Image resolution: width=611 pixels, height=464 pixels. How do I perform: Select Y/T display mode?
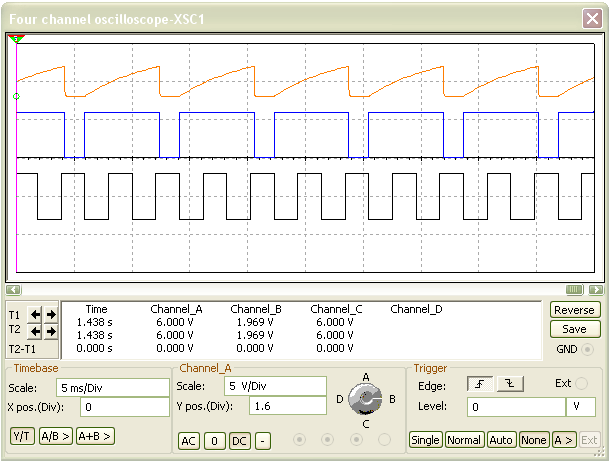[22, 436]
